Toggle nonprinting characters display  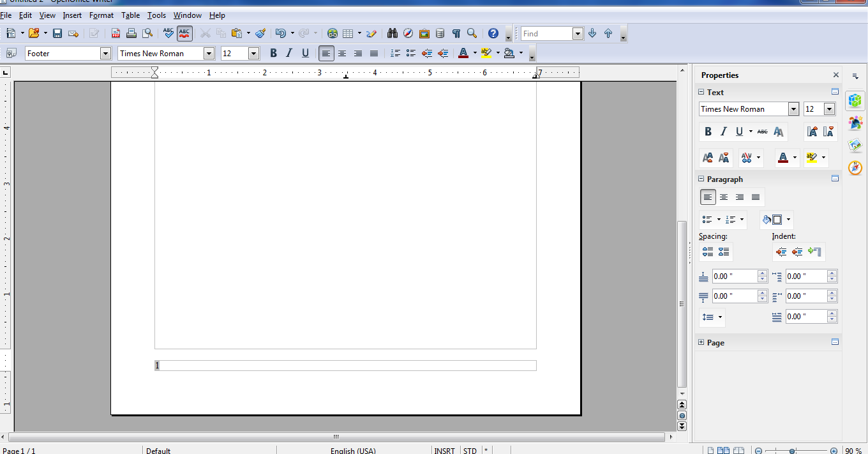click(x=456, y=33)
